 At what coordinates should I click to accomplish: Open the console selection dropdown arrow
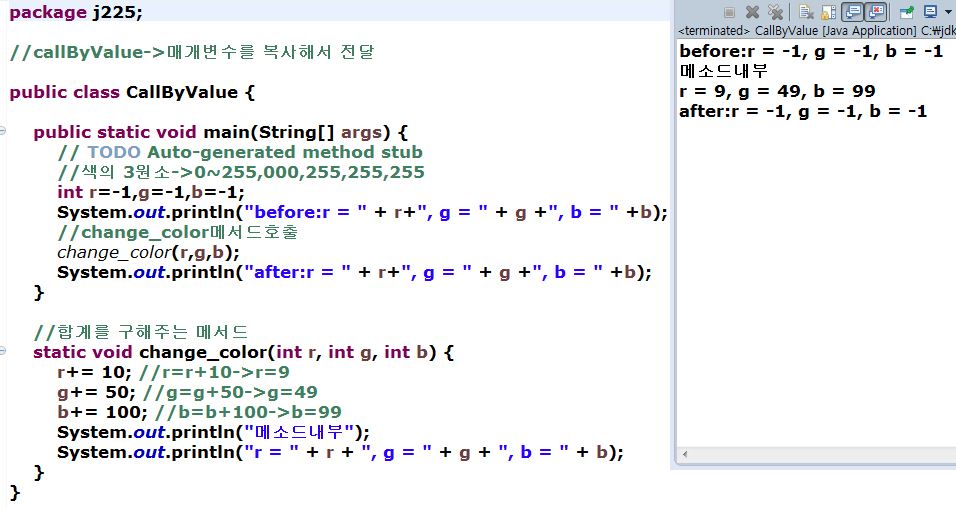(948, 12)
